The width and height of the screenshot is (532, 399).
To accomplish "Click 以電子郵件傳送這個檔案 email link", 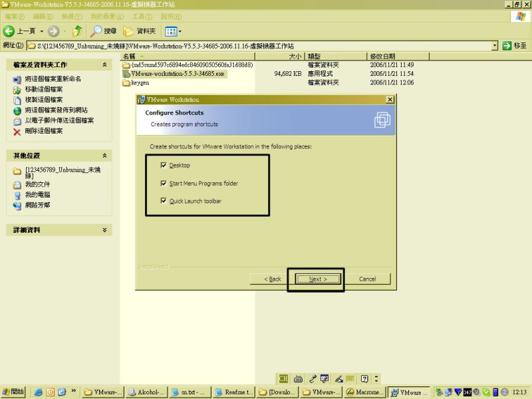I will [x=59, y=120].
